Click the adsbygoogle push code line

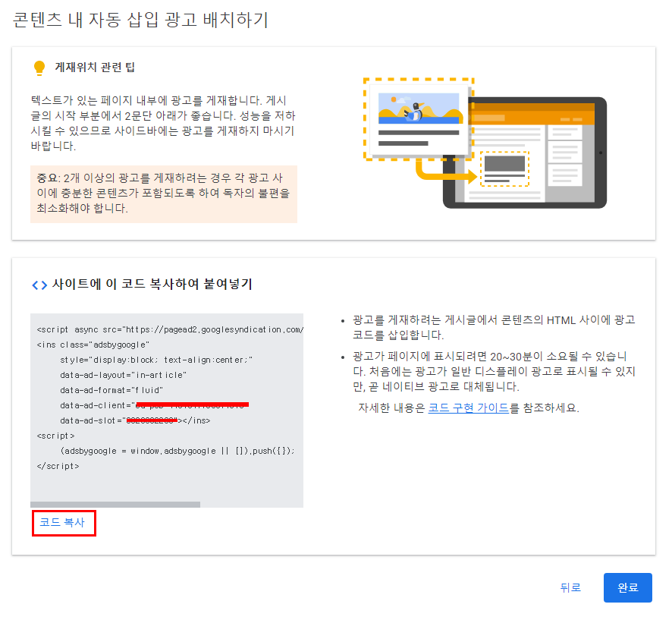(177, 451)
